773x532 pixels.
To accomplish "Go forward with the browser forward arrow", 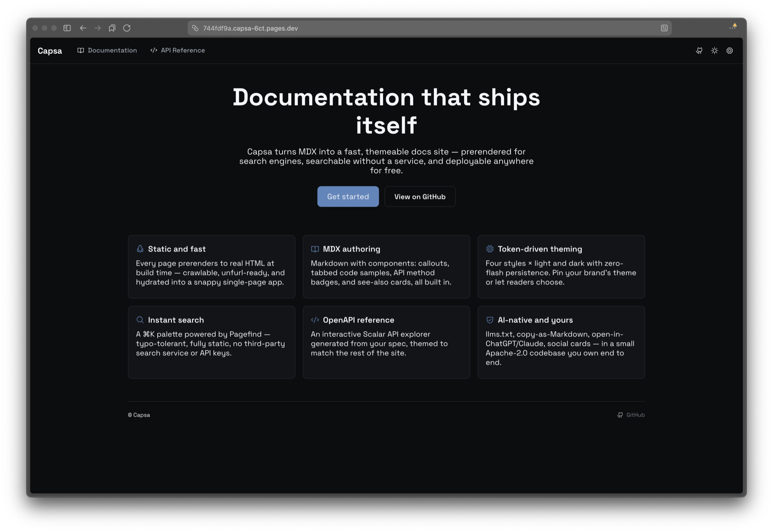I will [x=97, y=28].
